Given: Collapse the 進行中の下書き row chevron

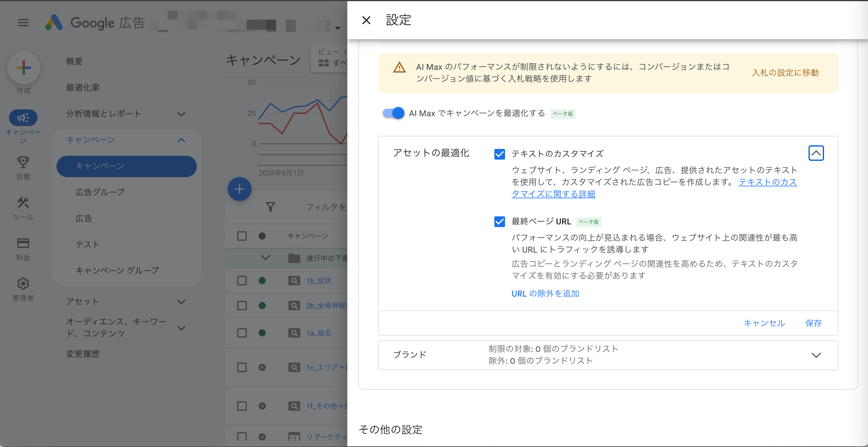Looking at the screenshot, I should pos(265,258).
